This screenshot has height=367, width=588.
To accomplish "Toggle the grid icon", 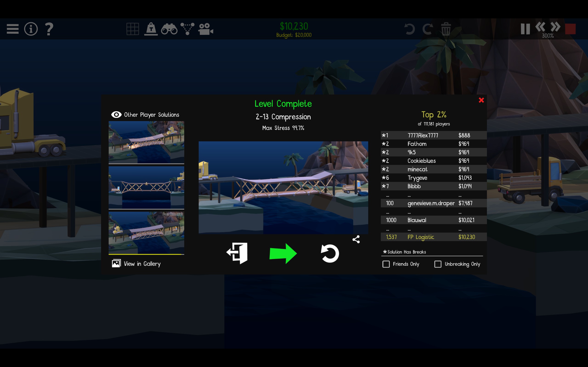I will pos(133,29).
